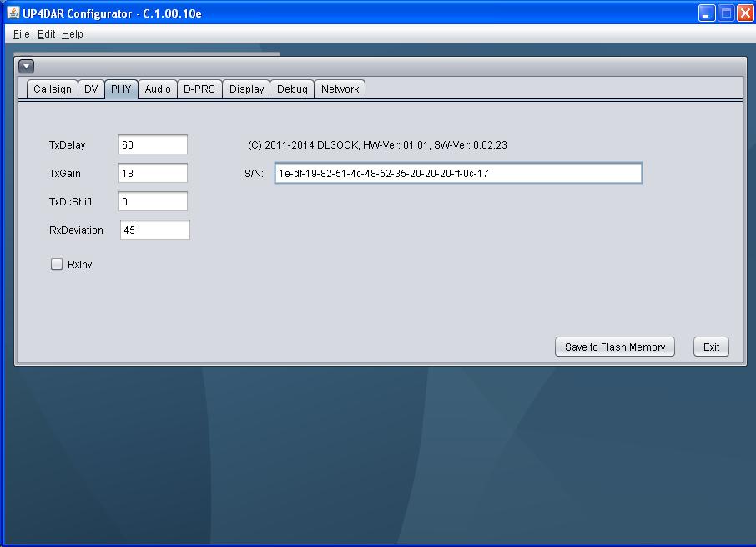Click the TxGain label
This screenshot has height=547, width=756.
click(x=64, y=174)
